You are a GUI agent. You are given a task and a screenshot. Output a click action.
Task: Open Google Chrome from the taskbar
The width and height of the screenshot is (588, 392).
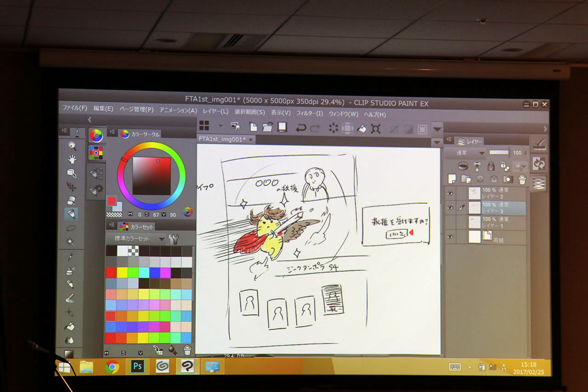[112, 366]
